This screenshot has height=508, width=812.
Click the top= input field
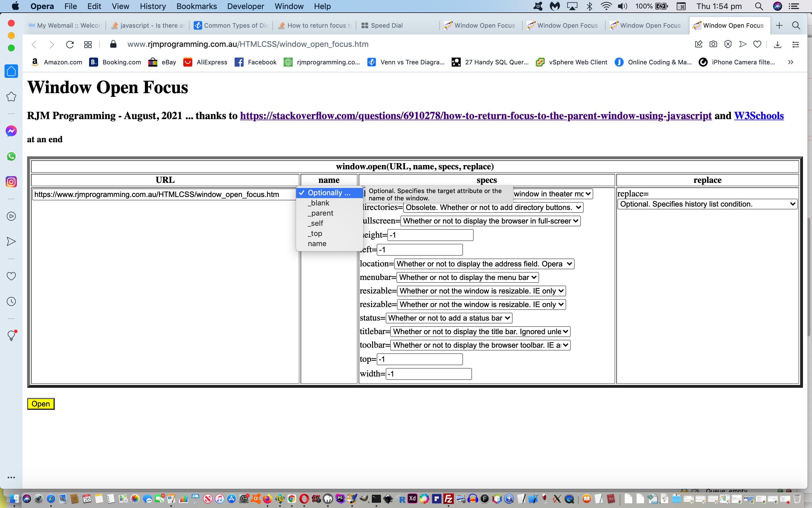[420, 359]
